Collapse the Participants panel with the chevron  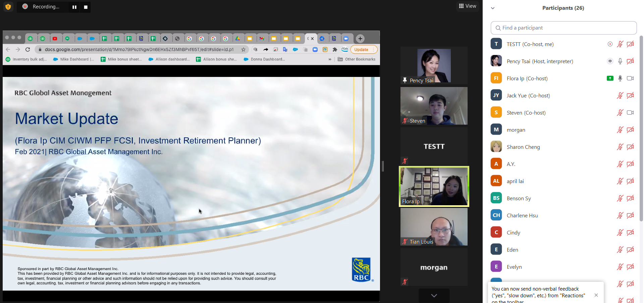(493, 8)
